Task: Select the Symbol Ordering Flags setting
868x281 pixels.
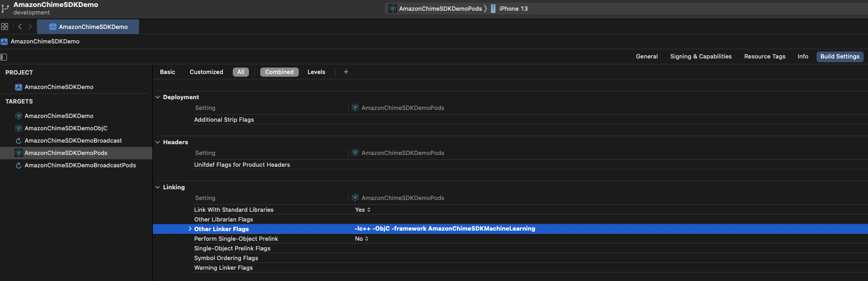Action: click(x=226, y=258)
